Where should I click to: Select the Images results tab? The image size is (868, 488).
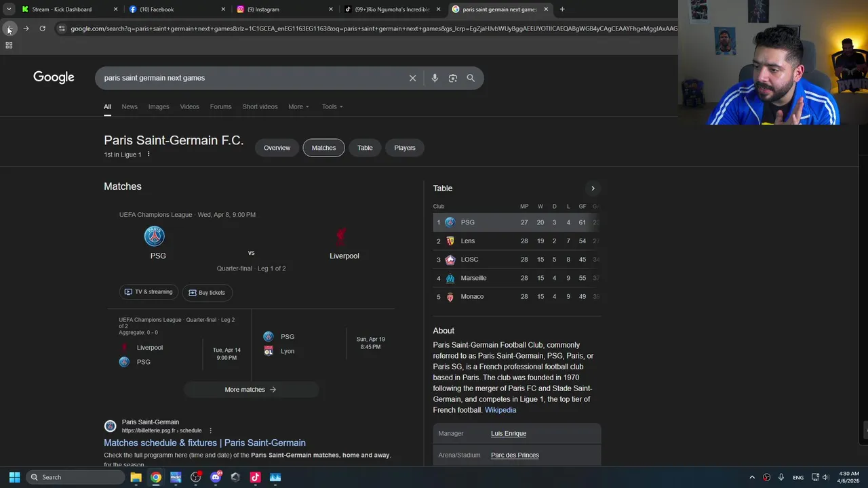pos(159,106)
